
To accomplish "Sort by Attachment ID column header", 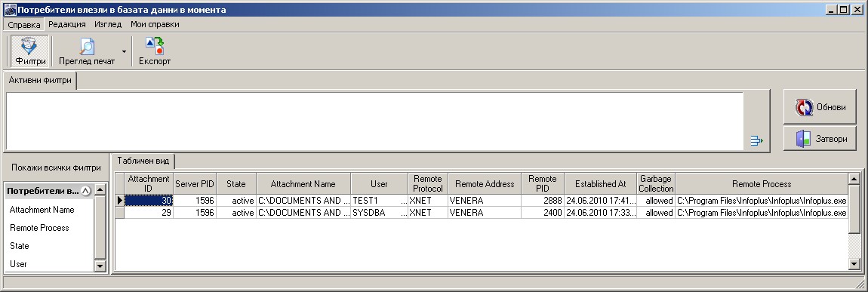I will (149, 183).
